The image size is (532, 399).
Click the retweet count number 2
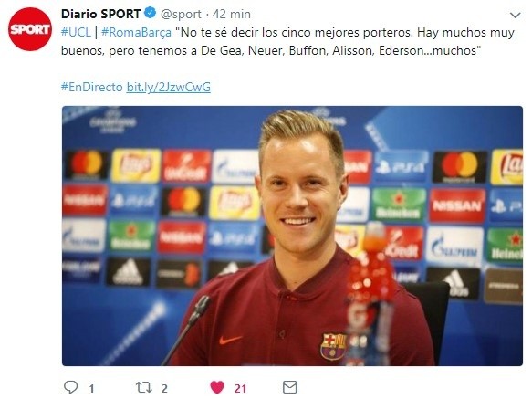[x=164, y=388]
